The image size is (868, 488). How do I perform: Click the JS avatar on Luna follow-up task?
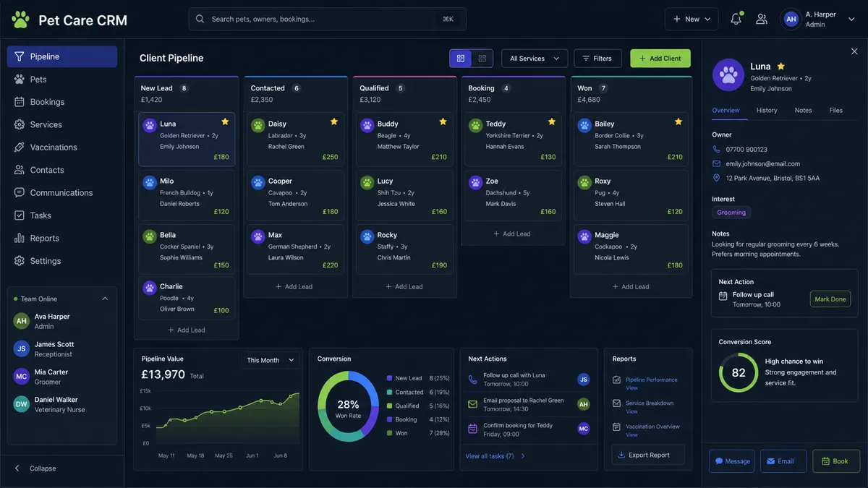(x=584, y=380)
